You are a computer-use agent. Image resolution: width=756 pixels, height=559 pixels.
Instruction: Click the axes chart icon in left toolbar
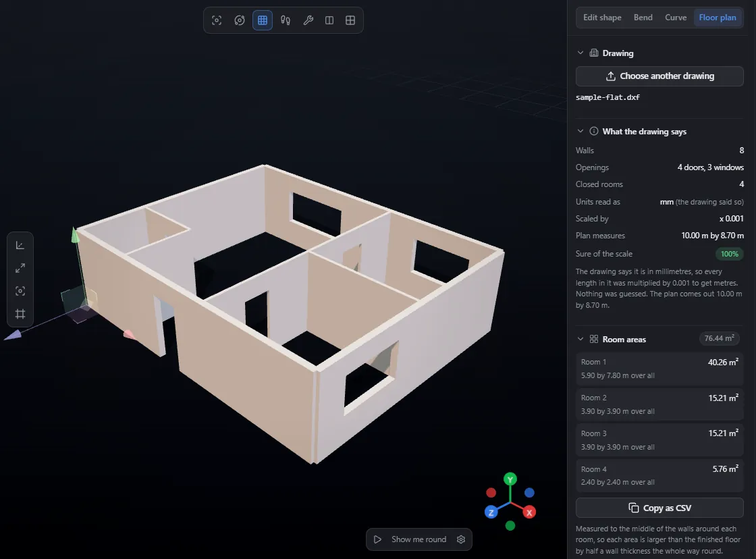tap(20, 245)
